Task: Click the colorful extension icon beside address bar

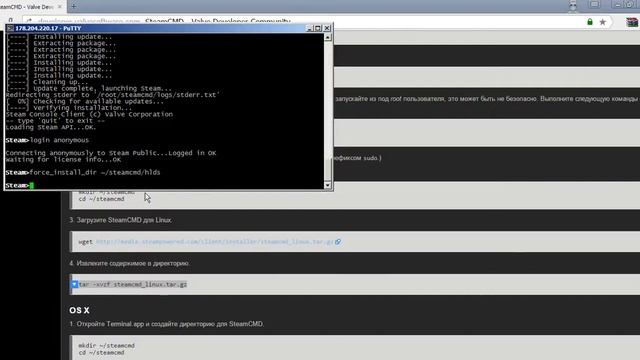Action: 632,22
